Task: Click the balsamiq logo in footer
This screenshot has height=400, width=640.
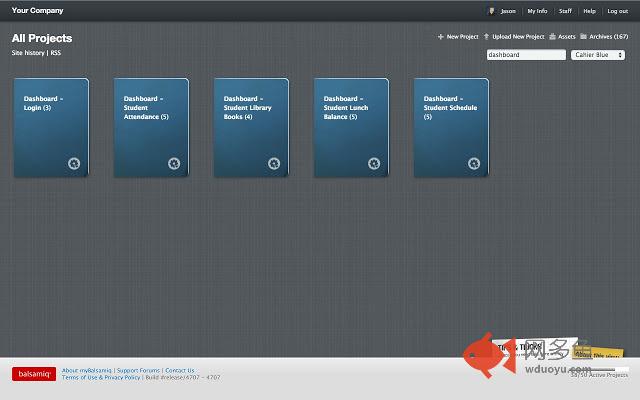Action: click(x=33, y=374)
